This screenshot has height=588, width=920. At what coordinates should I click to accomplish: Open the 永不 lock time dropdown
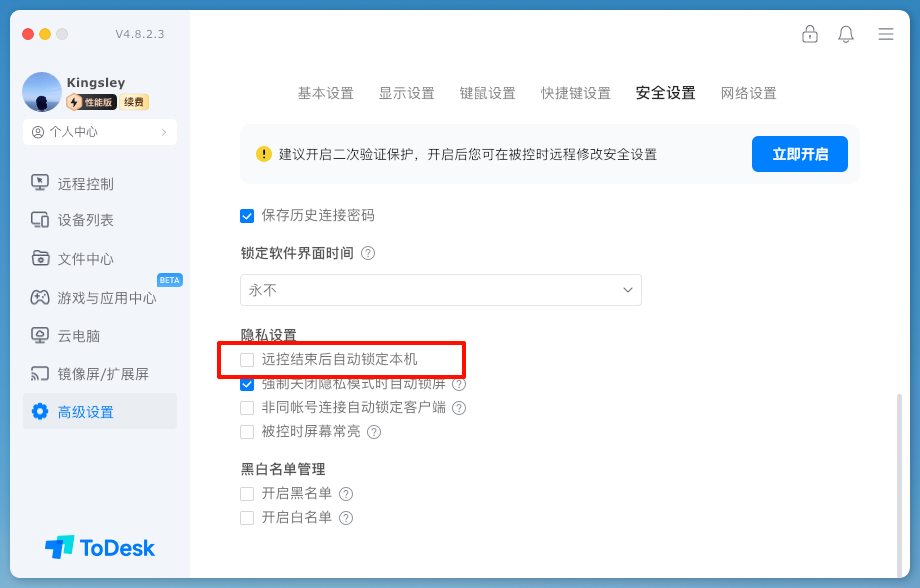[440, 290]
